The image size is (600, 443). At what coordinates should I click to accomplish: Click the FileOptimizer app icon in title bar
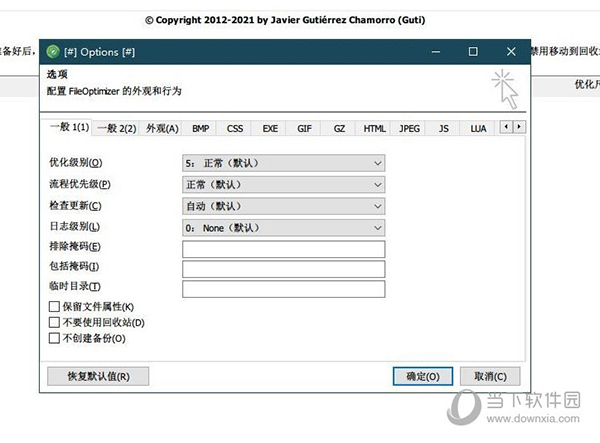(53, 52)
